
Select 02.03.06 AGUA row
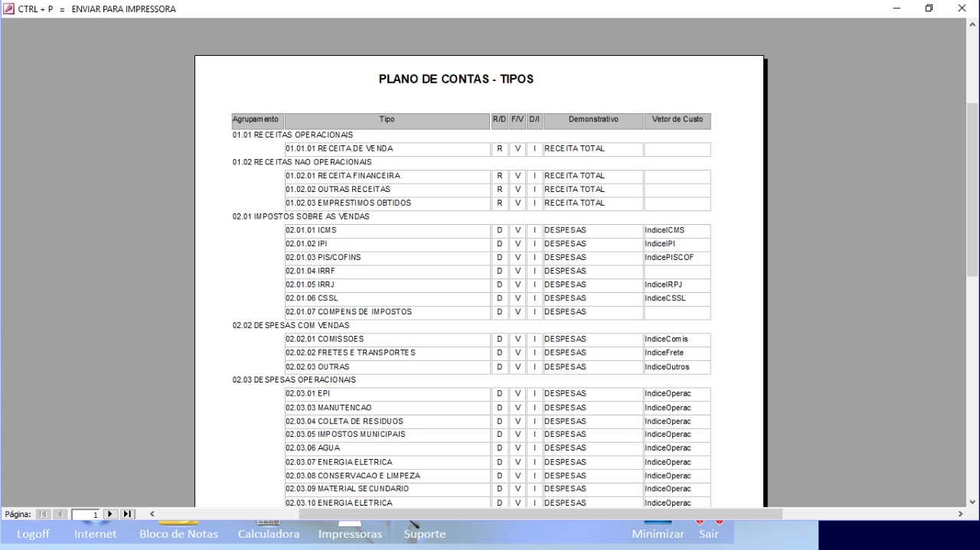click(x=498, y=448)
